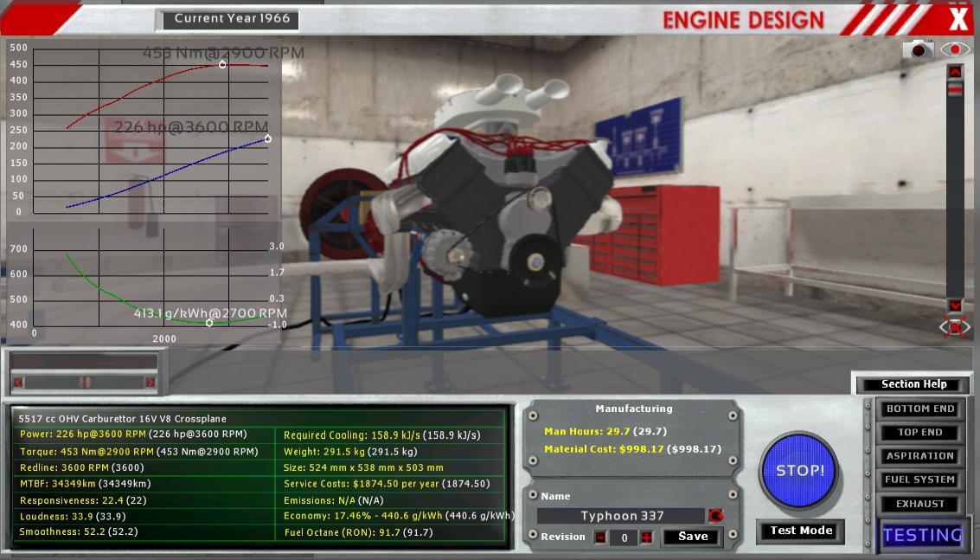This screenshot has width=980, height=560.
Task: Switch to the Top End section
Action: pos(920,432)
